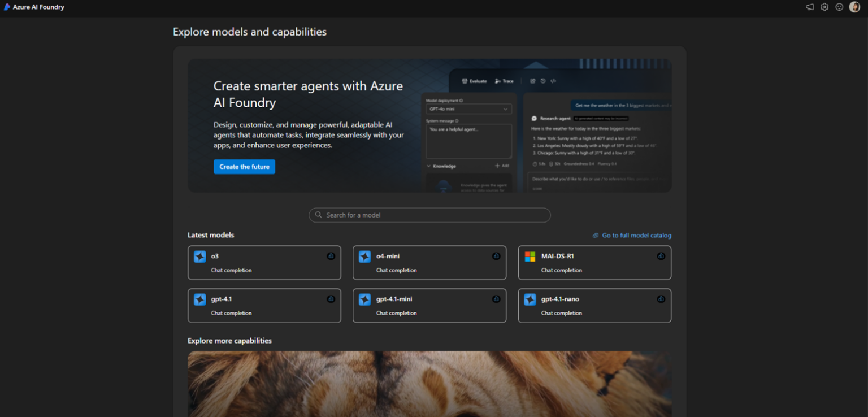
Task: Click the catalog icon beside model catalog link
Action: point(596,235)
